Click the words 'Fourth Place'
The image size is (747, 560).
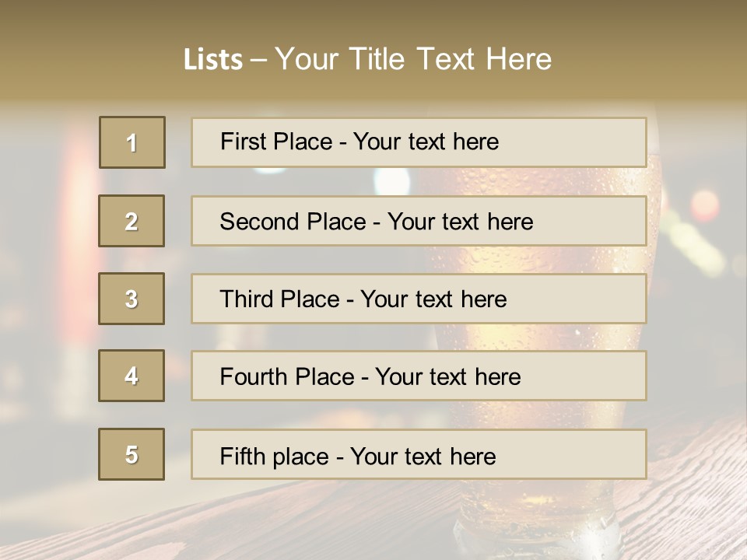tap(287, 377)
